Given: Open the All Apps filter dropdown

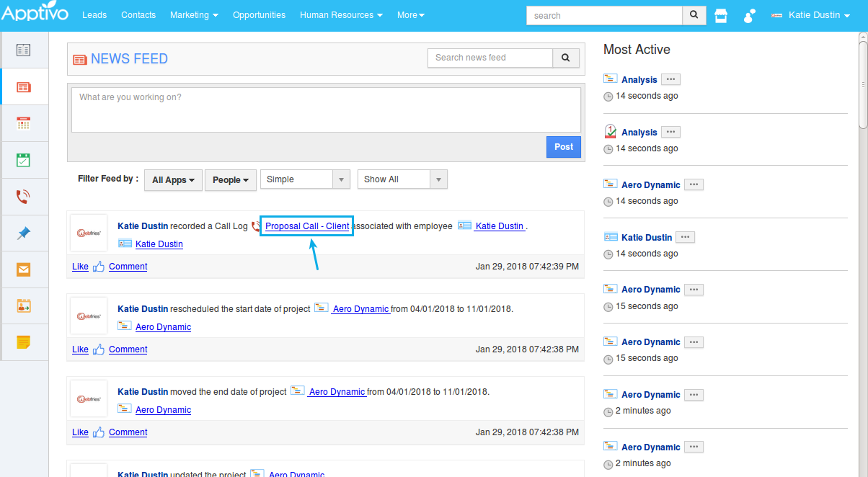Looking at the screenshot, I should 173,180.
